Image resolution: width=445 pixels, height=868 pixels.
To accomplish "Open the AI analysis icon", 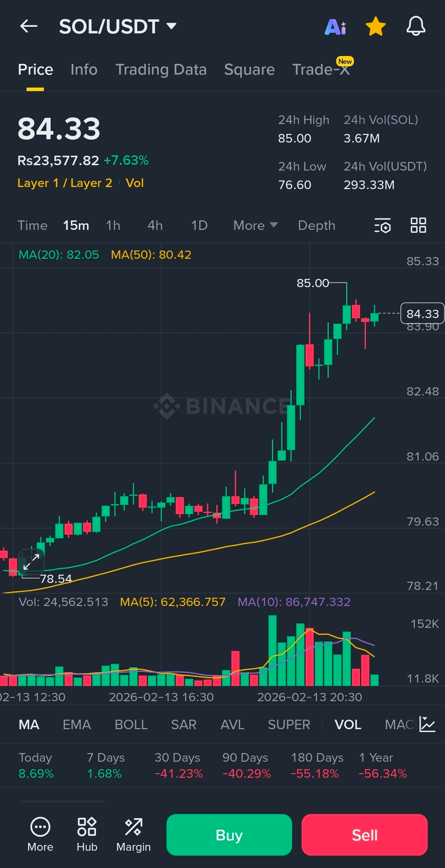I will click(335, 27).
